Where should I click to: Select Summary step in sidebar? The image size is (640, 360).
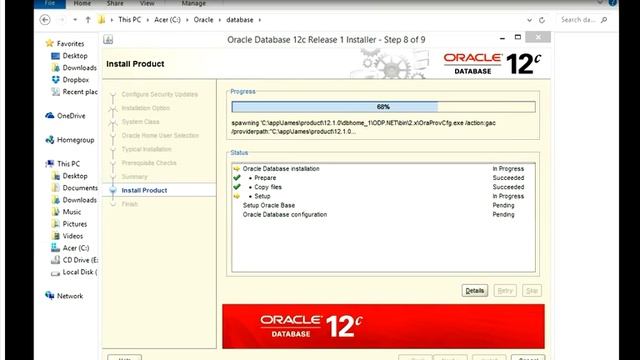(x=134, y=177)
